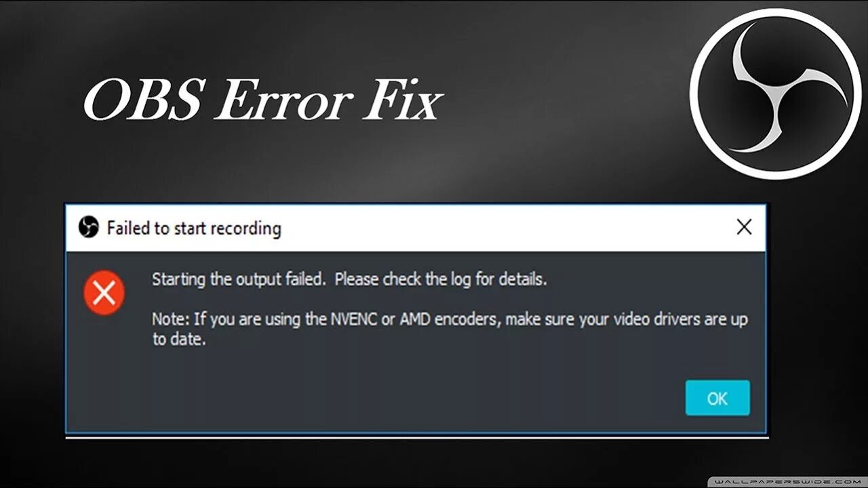The image size is (868, 488).
Task: Close the Failed to start recording dialog
Action: (744, 227)
